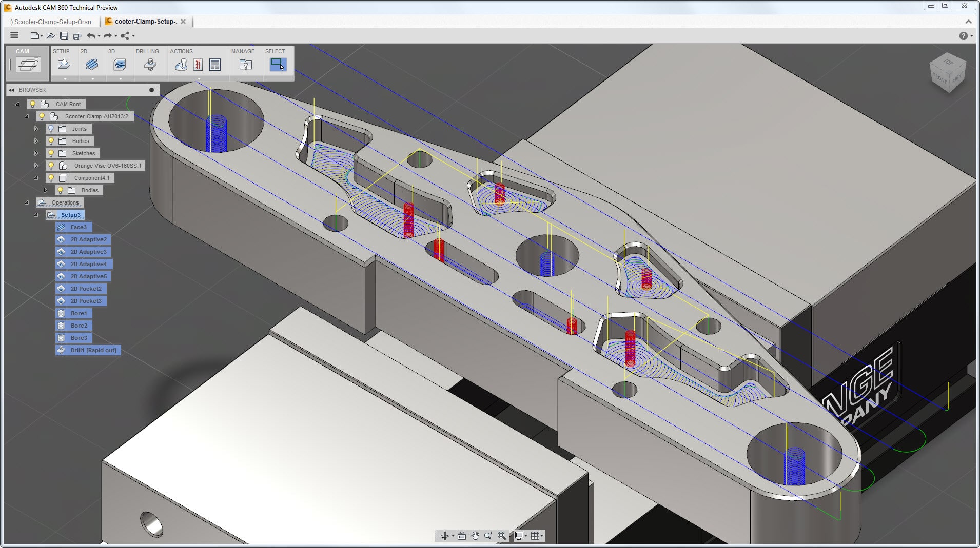This screenshot has height=548, width=980.
Task: Select the Face3 operation
Action: coord(74,227)
